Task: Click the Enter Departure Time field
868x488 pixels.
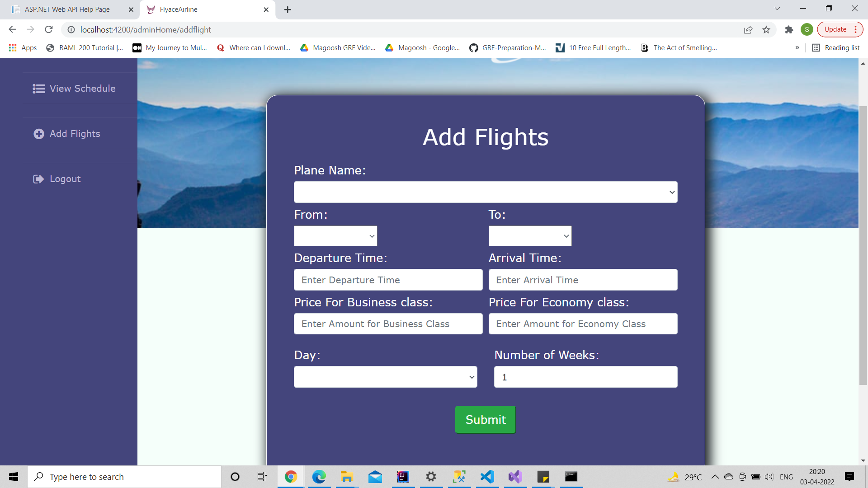Action: tap(388, 280)
